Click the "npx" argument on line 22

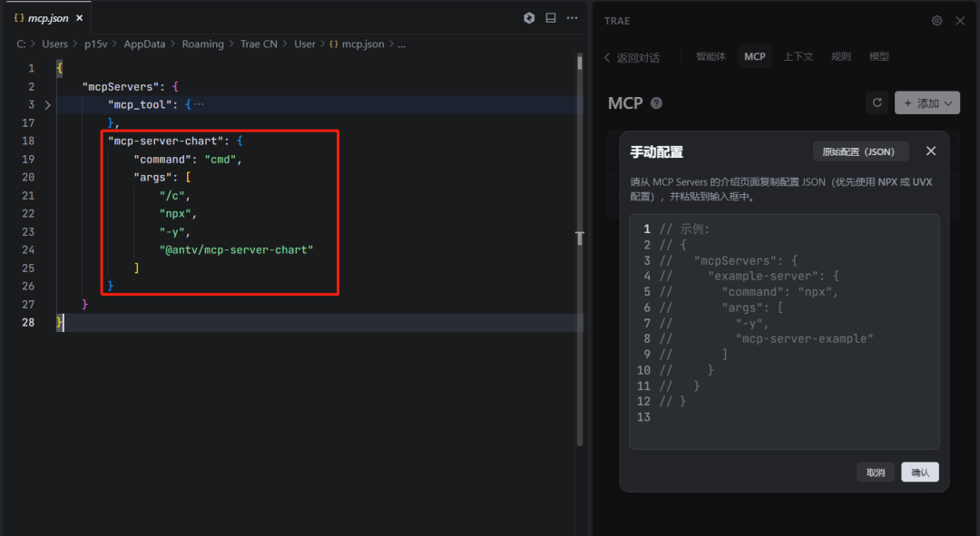coord(175,214)
